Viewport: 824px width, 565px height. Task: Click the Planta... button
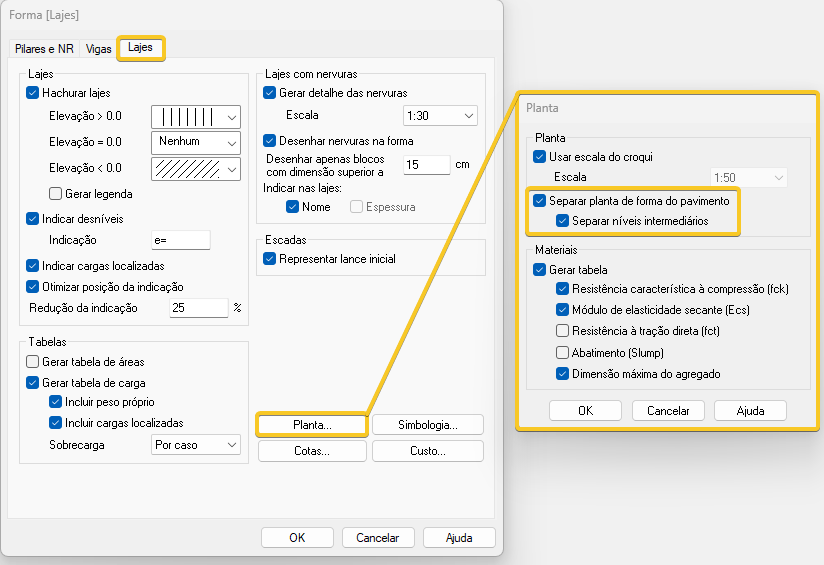click(312, 425)
